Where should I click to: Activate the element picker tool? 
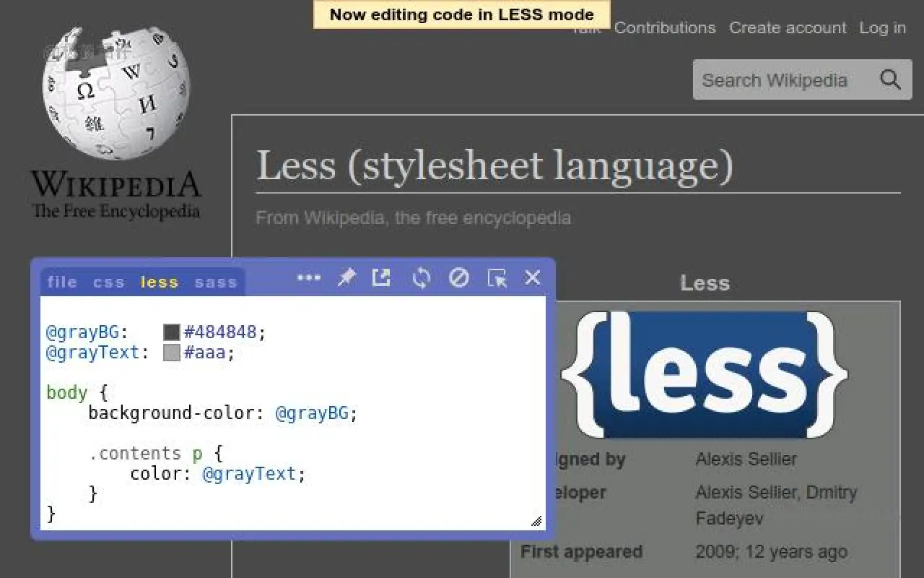click(x=497, y=277)
